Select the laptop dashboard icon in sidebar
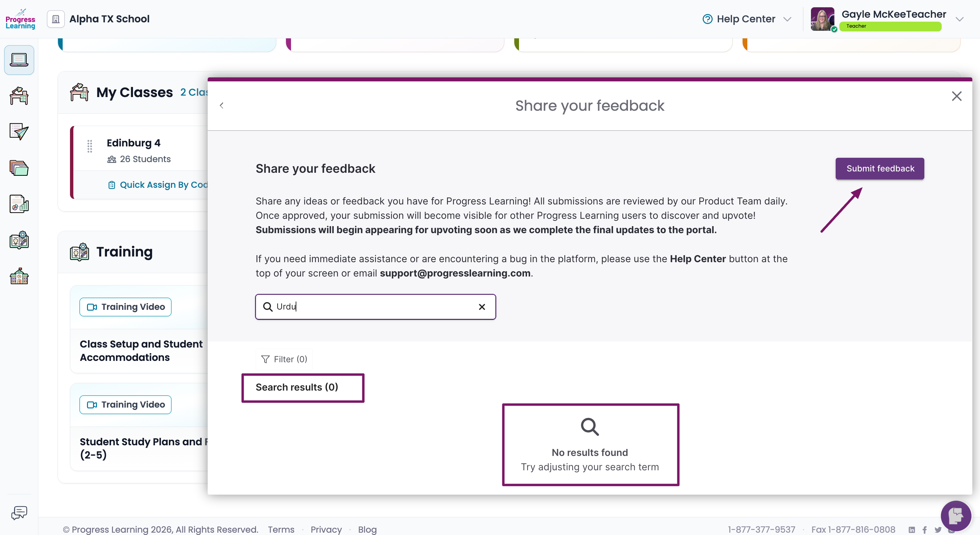 point(19,60)
